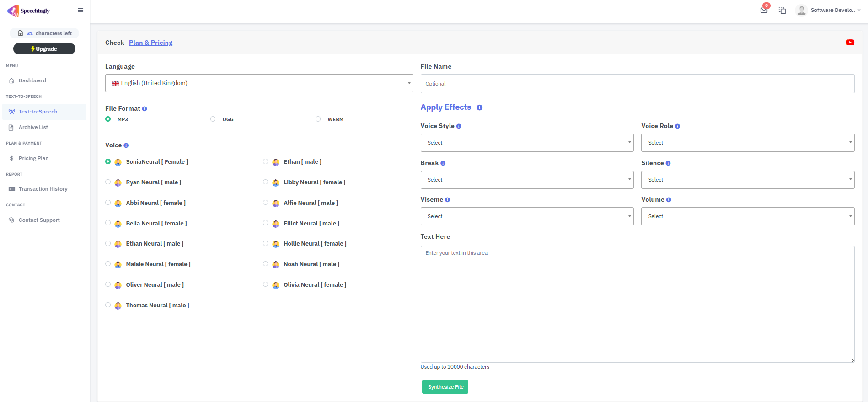
Task: Click the Dashboard home icon
Action: click(11, 81)
